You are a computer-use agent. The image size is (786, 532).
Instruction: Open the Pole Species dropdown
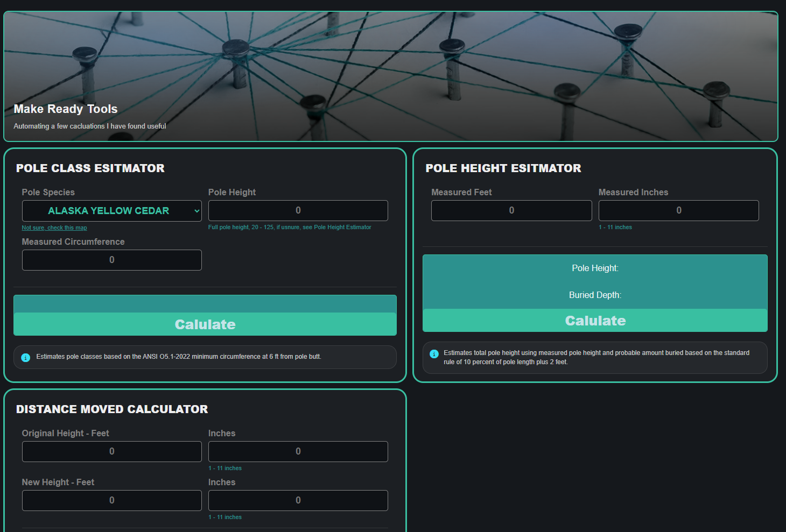(111, 211)
